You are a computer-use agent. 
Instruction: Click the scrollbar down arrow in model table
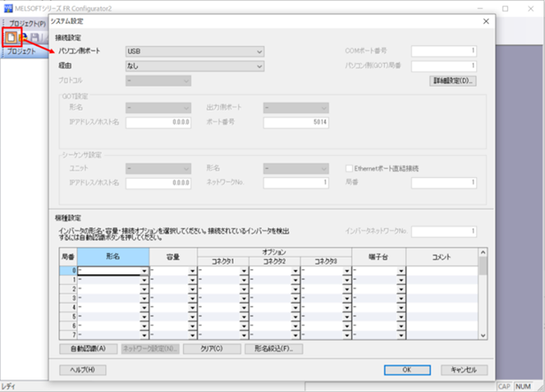(483, 335)
